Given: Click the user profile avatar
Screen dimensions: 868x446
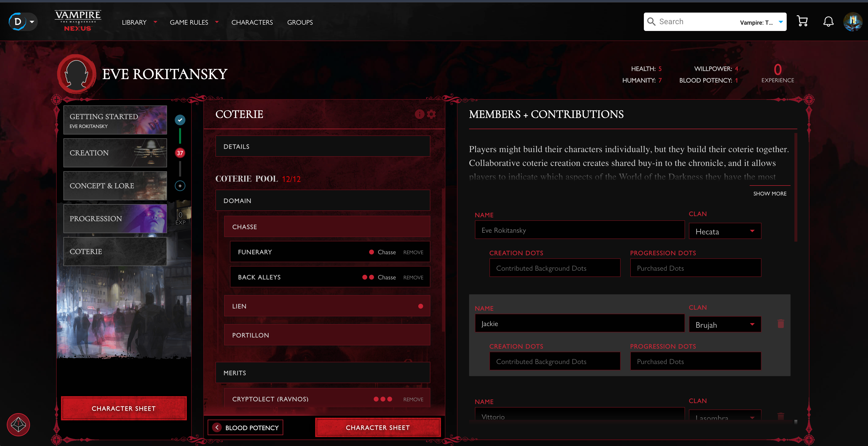Looking at the screenshot, I should [x=853, y=22].
